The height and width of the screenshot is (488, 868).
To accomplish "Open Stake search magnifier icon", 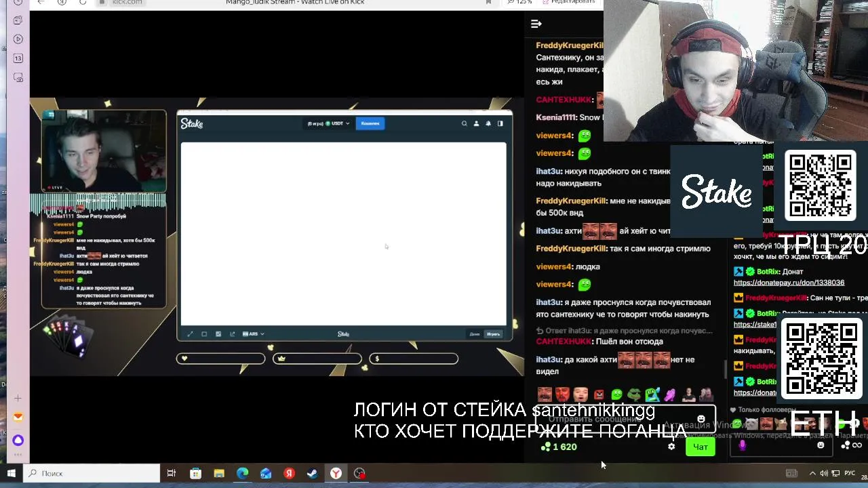I will tap(465, 123).
